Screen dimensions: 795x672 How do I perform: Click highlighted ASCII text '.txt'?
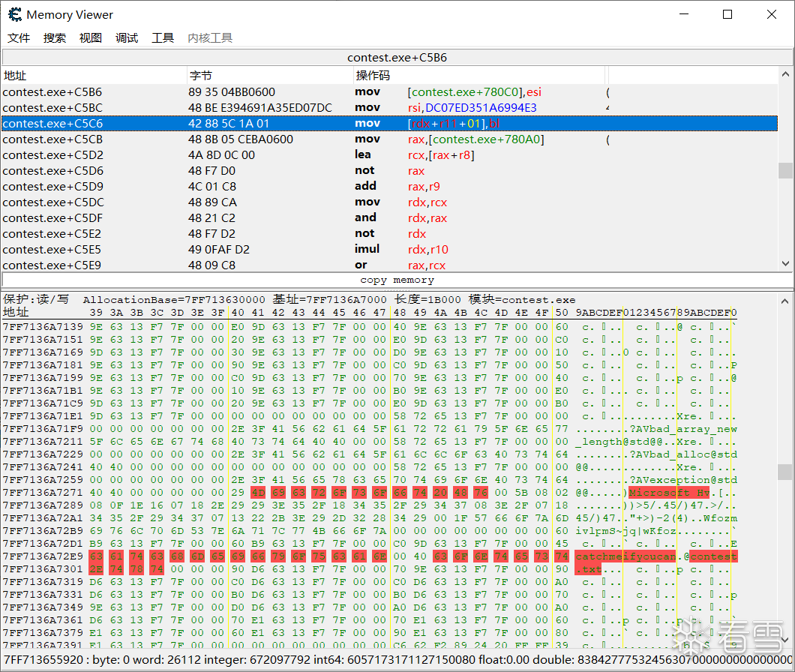click(589, 569)
